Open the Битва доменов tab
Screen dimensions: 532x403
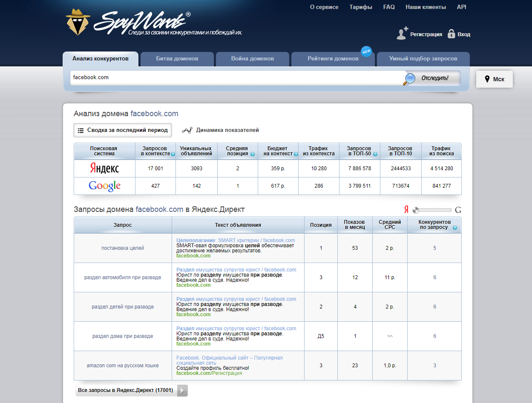177,59
